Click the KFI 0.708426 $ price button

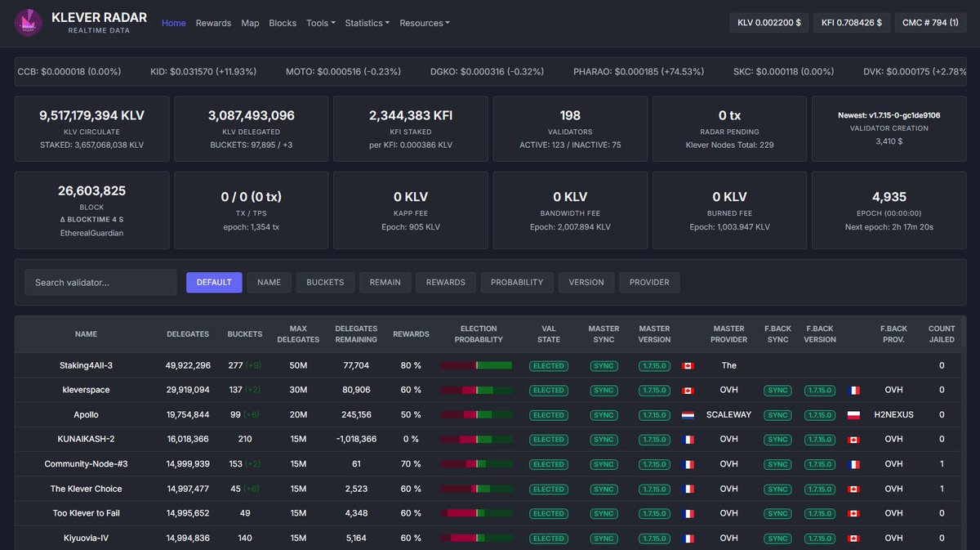(x=852, y=23)
